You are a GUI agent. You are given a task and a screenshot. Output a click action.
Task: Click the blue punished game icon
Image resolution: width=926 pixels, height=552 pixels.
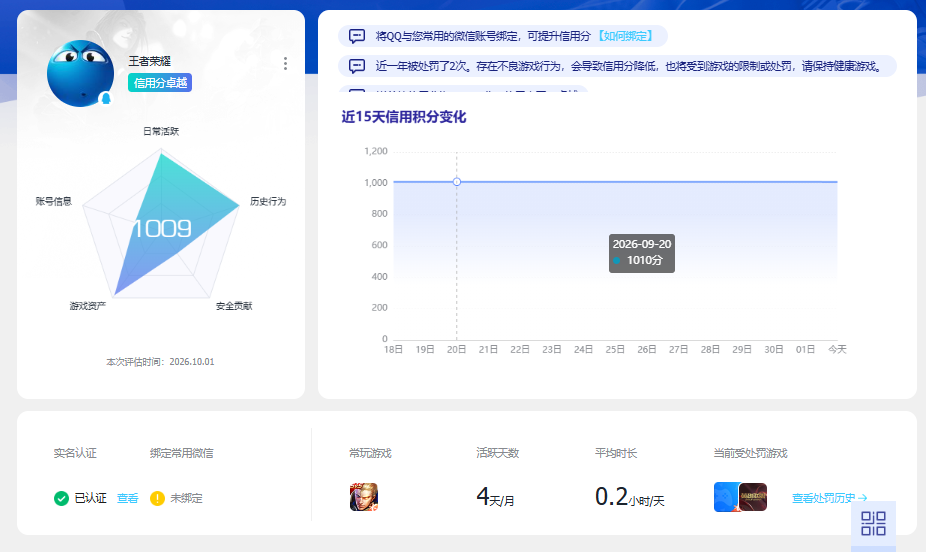click(726, 497)
